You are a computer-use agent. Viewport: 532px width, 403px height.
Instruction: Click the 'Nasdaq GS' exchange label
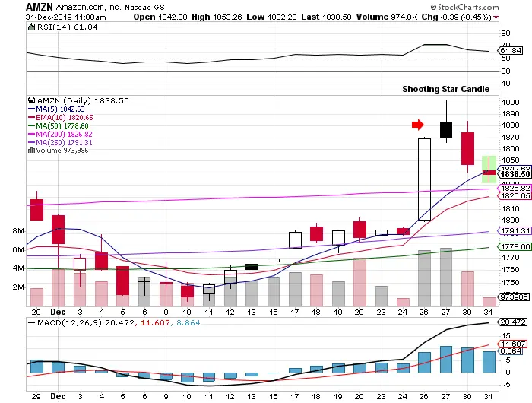144,7
